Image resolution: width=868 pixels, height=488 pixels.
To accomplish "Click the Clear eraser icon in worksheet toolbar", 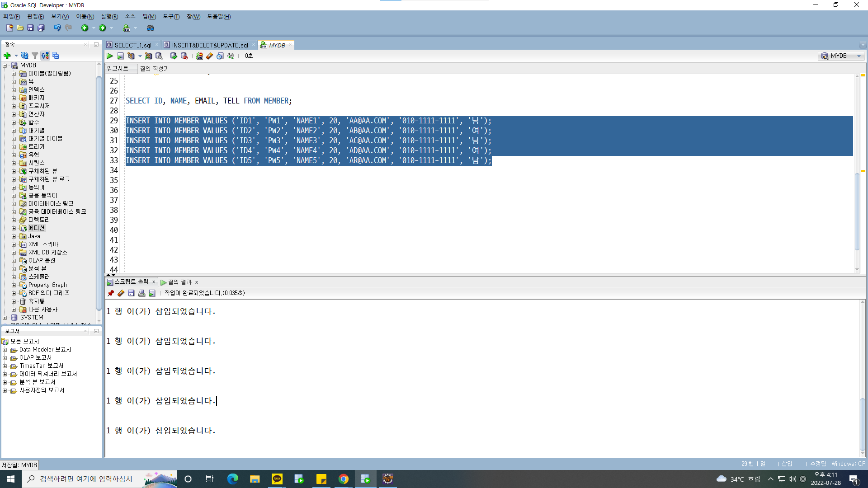I will pyautogui.click(x=209, y=56).
